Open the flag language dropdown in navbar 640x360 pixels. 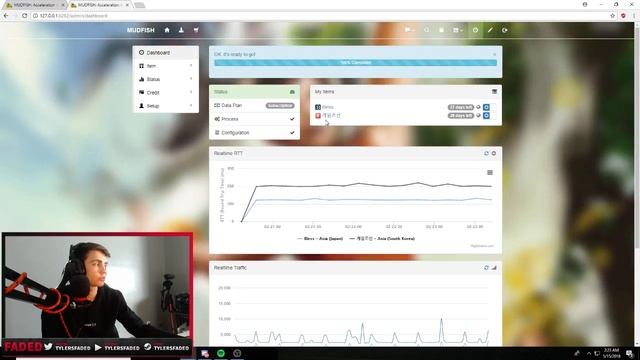(x=409, y=30)
